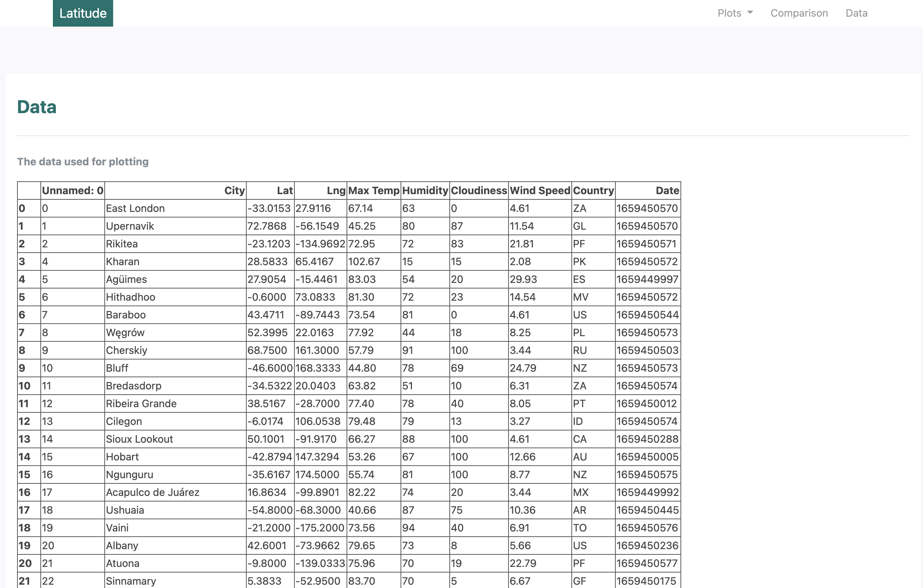Click the Data page heading
This screenshot has height=588, width=923.
point(37,108)
